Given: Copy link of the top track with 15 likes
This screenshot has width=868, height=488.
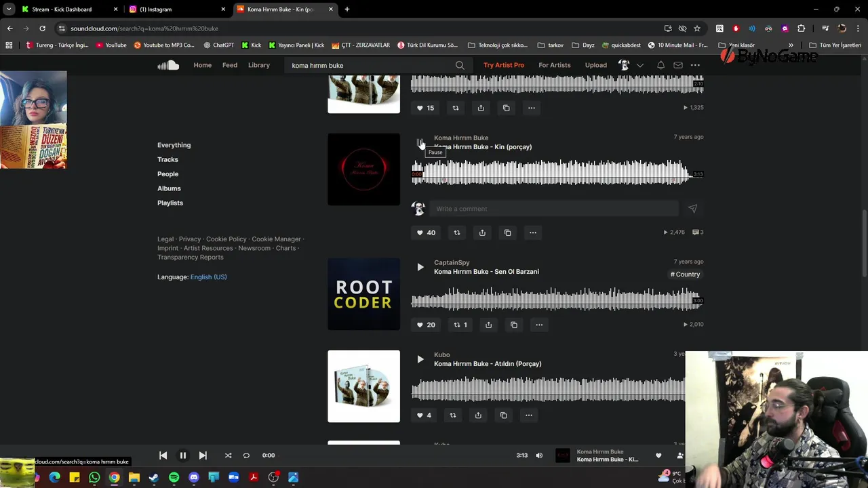Looking at the screenshot, I should [506, 108].
